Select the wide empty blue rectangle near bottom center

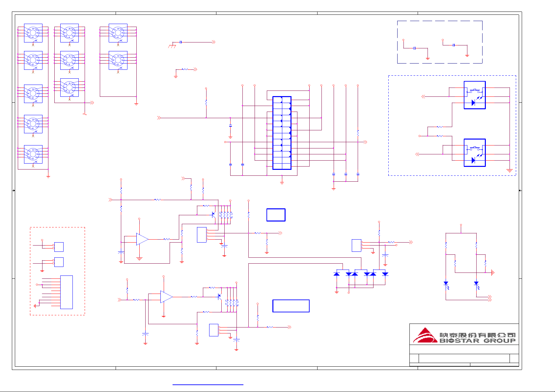pyautogui.click(x=291, y=306)
